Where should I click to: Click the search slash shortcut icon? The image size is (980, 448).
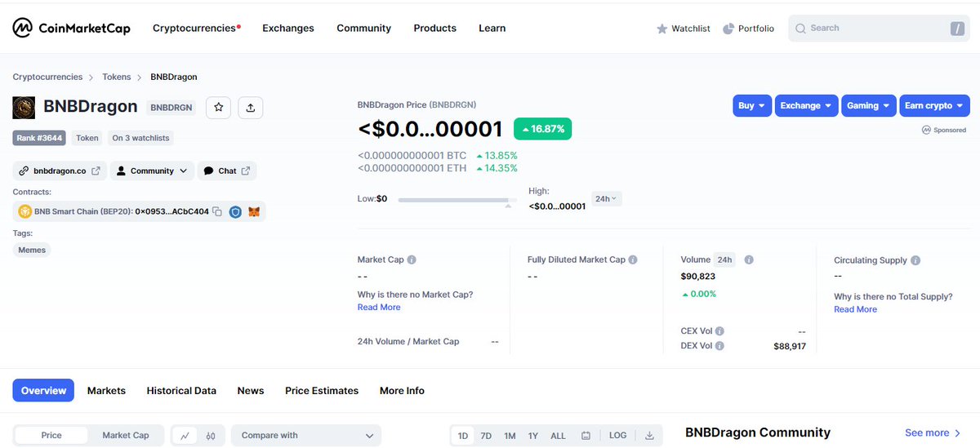coord(957,29)
